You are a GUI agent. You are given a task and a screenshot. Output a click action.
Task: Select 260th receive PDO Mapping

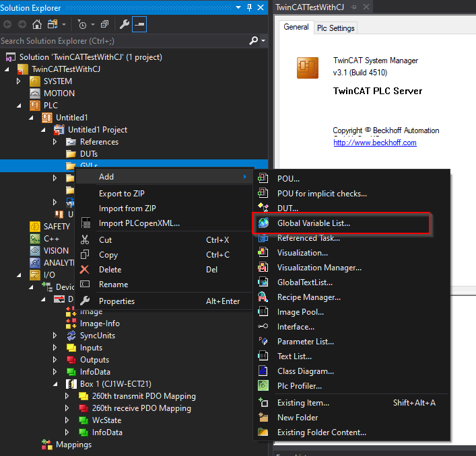coord(141,408)
